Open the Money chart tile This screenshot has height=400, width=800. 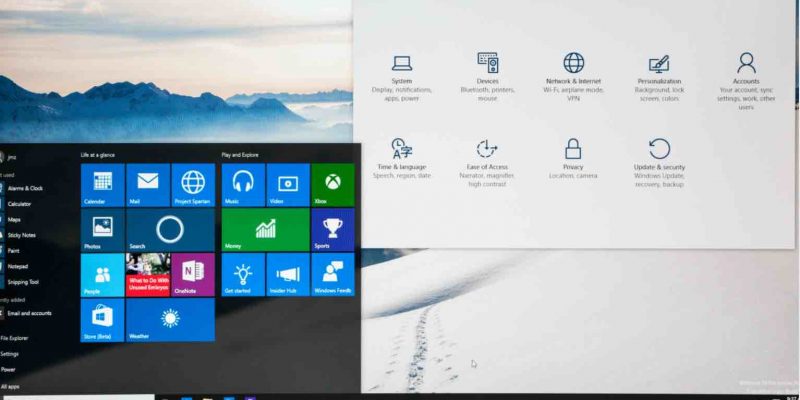tap(265, 230)
